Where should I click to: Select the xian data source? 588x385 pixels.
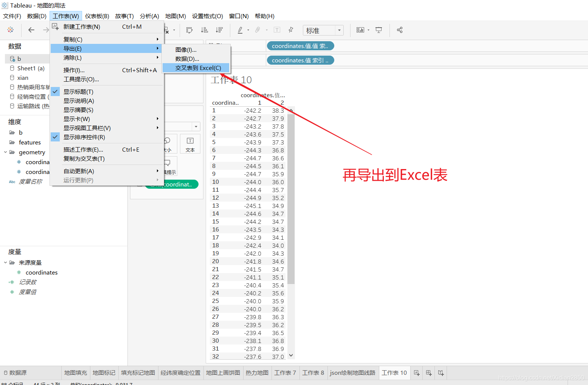click(23, 78)
